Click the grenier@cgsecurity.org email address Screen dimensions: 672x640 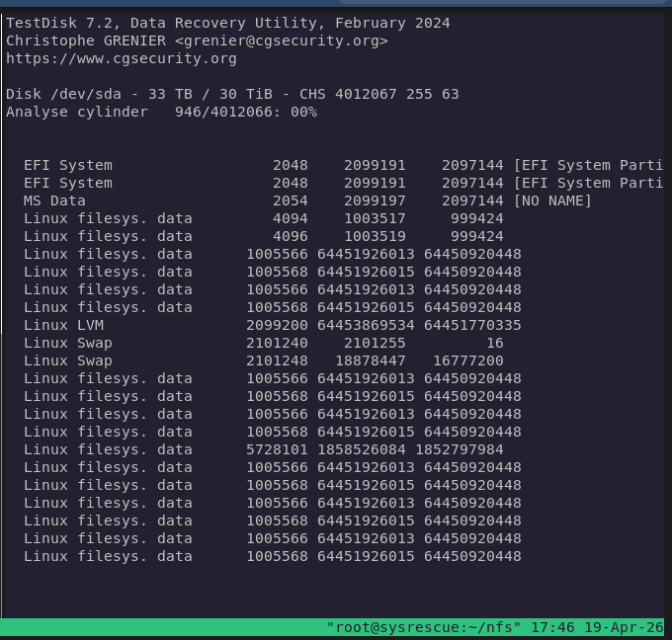pos(281,40)
